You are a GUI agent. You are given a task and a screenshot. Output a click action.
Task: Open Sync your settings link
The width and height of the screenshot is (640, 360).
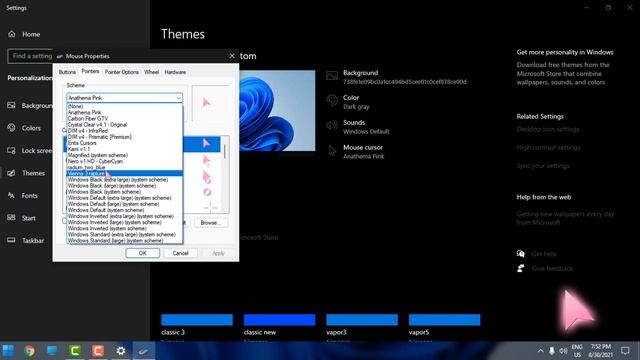click(x=543, y=166)
